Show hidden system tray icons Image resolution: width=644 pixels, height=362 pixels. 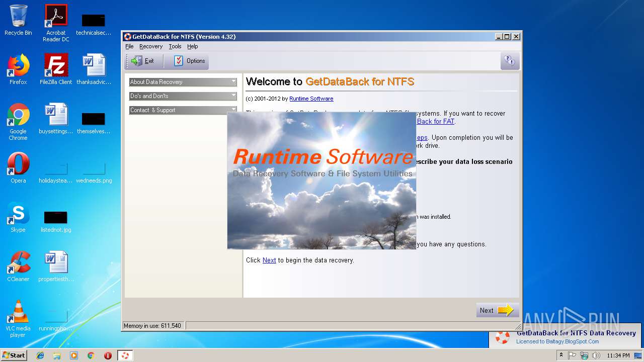pyautogui.click(x=561, y=355)
